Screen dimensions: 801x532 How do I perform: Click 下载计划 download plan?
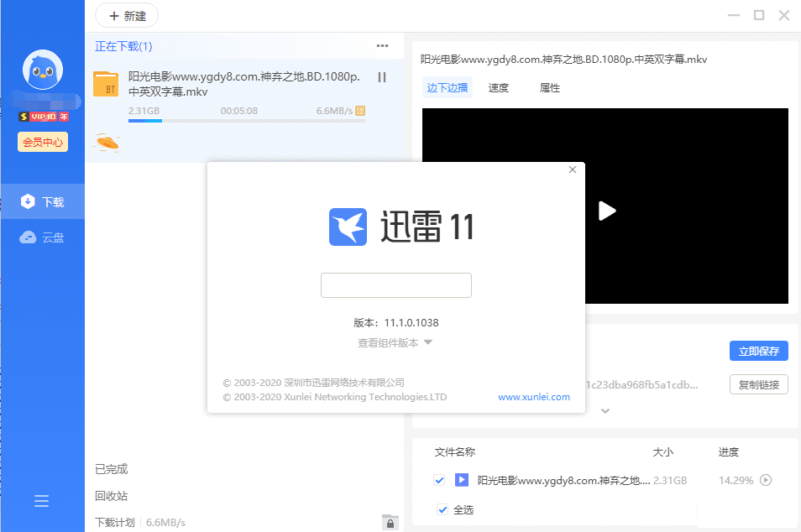[x=115, y=522]
